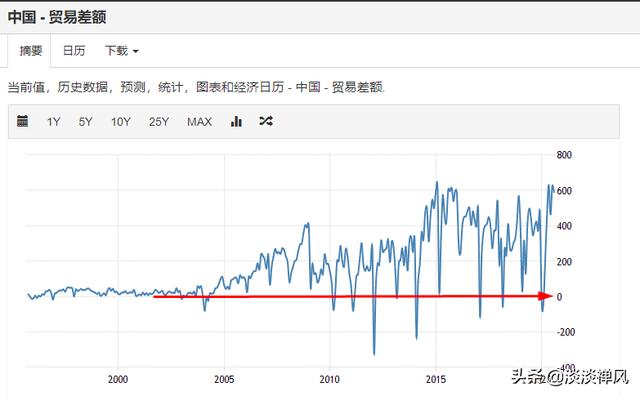Viewport: 640px width, 396px height.
Task: Click the red arrowhead at zero line
Action: click(545, 296)
